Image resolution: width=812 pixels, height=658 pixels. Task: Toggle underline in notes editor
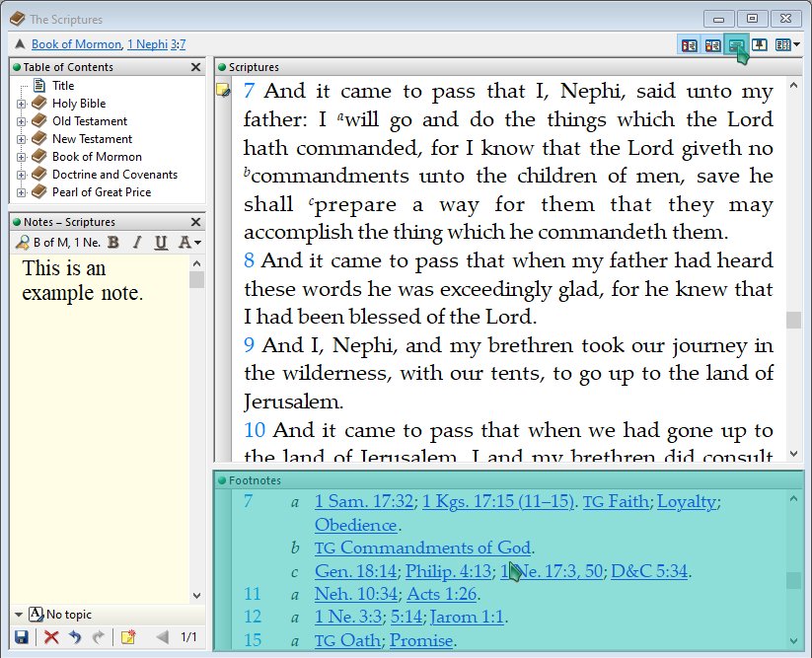pos(161,243)
